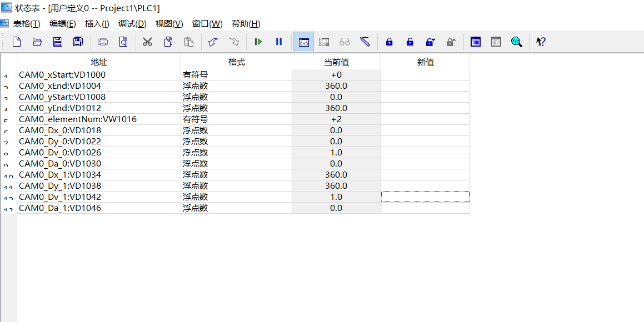Click the write-all pencil icon

[x=365, y=42]
